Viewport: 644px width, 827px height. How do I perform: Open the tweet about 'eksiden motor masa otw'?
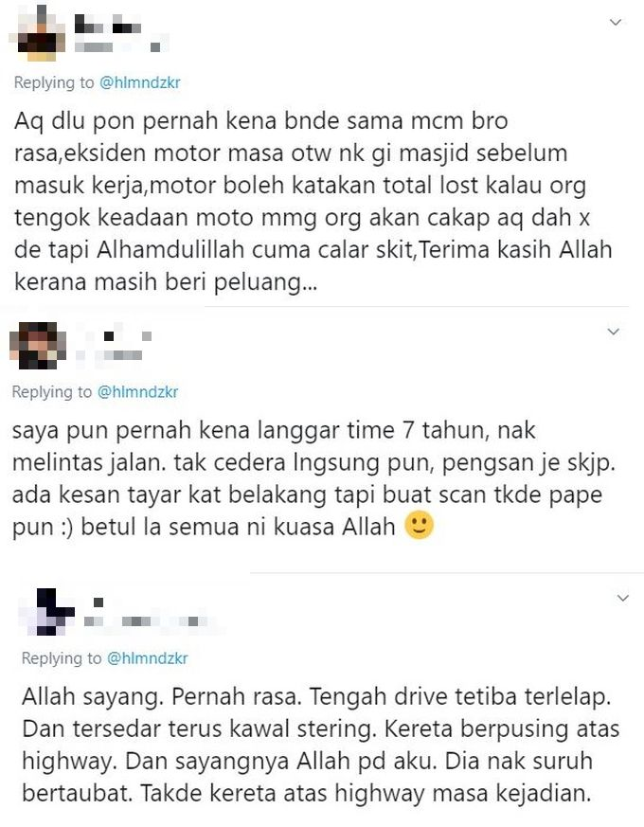[313, 202]
